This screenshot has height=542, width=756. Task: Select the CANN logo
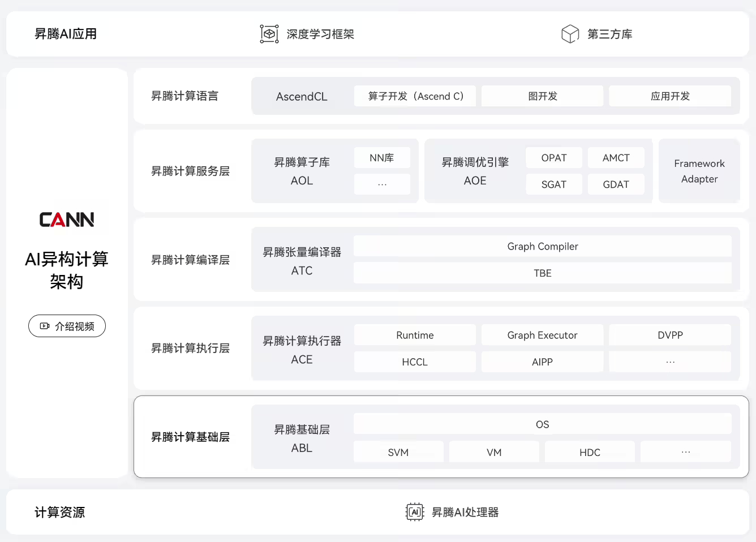[67, 220]
